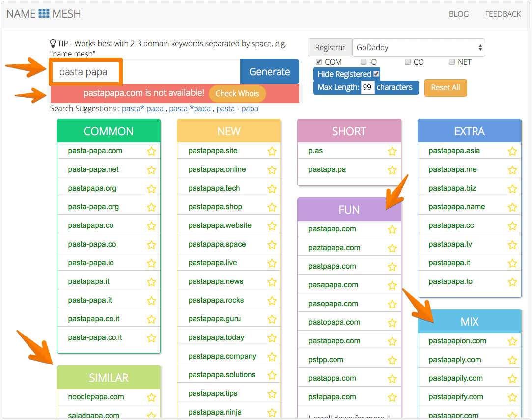This screenshot has height=420, width=532.
Task: Toggle the Hide Registered checkbox
Action: [377, 74]
